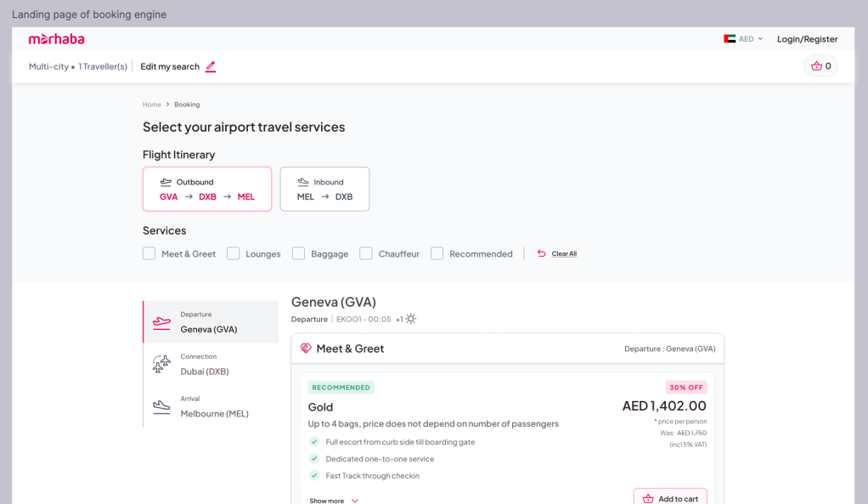Click the UAE flag icon
Screen dimensions: 868x504
tap(730, 39)
